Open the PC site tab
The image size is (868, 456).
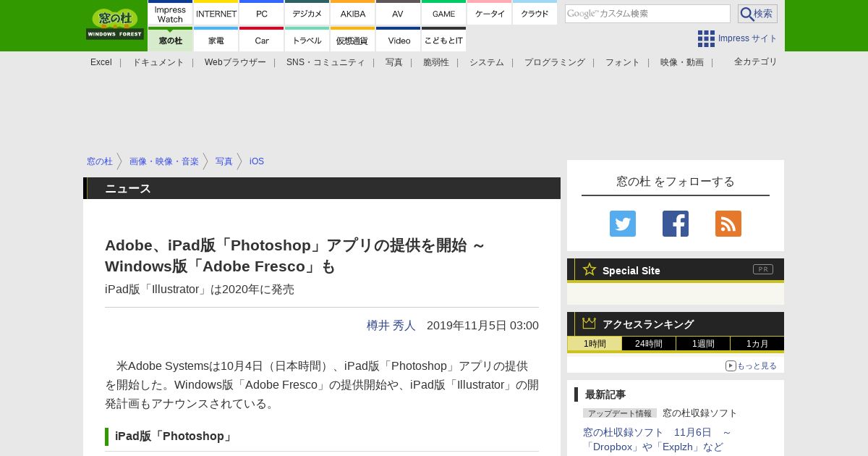tap(261, 14)
